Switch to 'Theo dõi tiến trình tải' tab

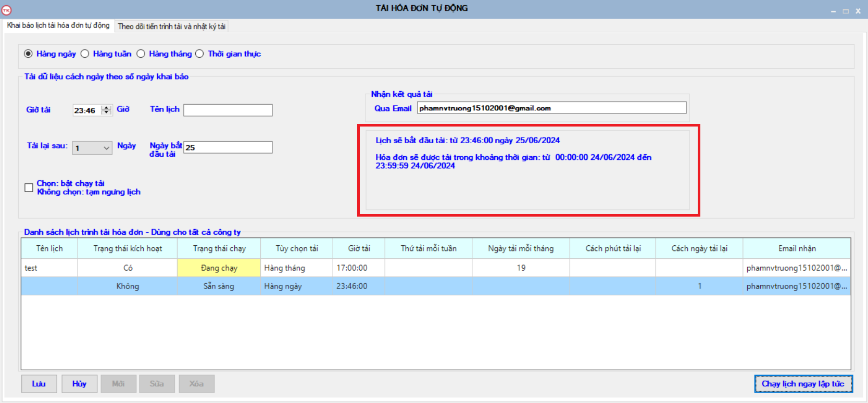click(171, 27)
